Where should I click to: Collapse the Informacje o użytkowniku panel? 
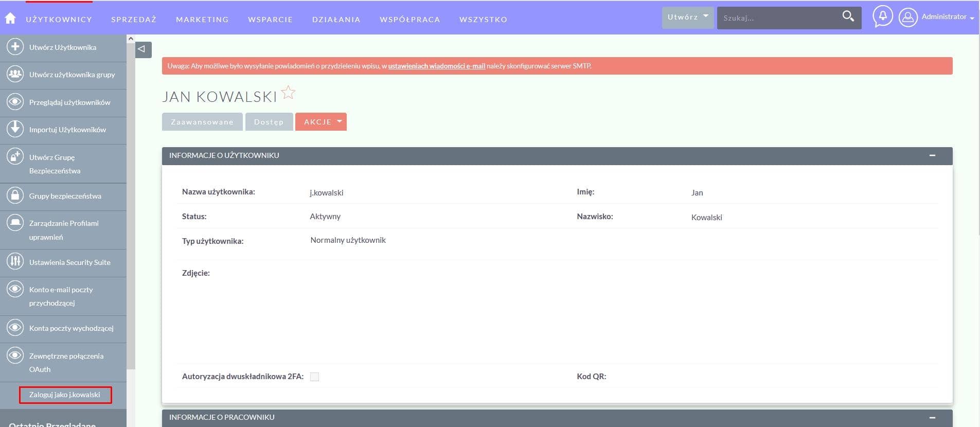(932, 155)
